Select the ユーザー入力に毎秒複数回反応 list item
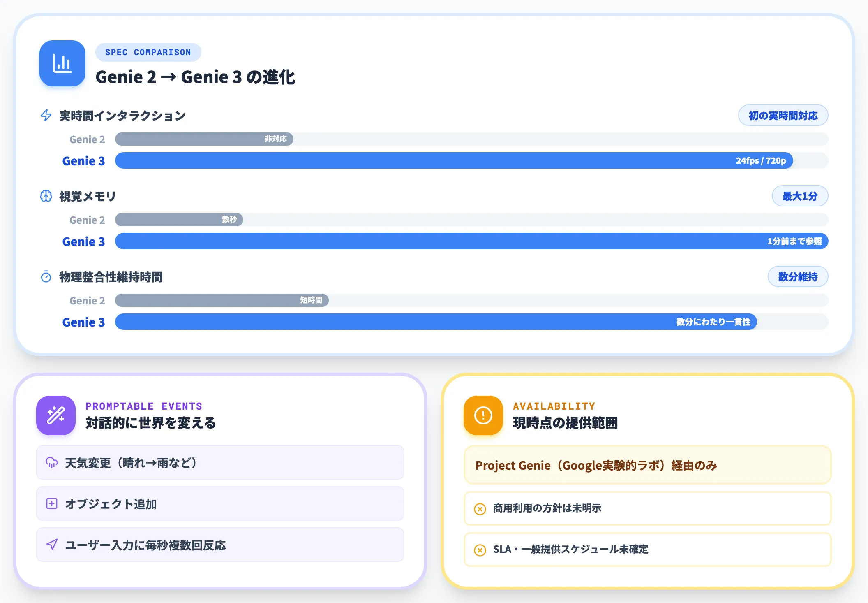Image resolution: width=868 pixels, height=603 pixels. coord(220,545)
